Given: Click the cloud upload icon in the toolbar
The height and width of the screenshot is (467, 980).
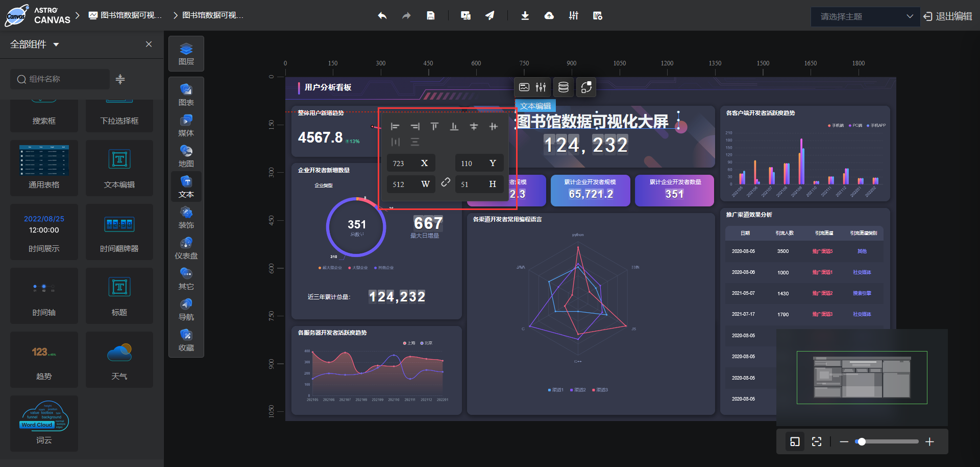Looking at the screenshot, I should 549,16.
